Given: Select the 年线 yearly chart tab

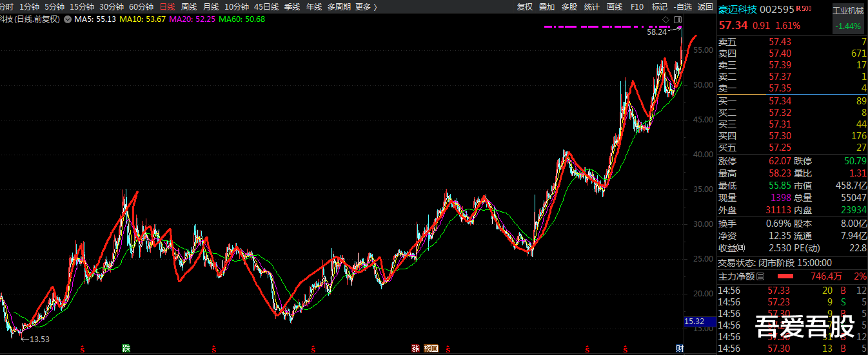Looking at the screenshot, I should click(x=314, y=6).
